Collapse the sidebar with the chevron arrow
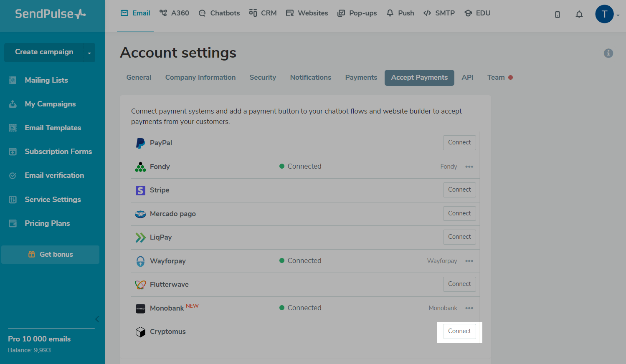 click(x=97, y=319)
